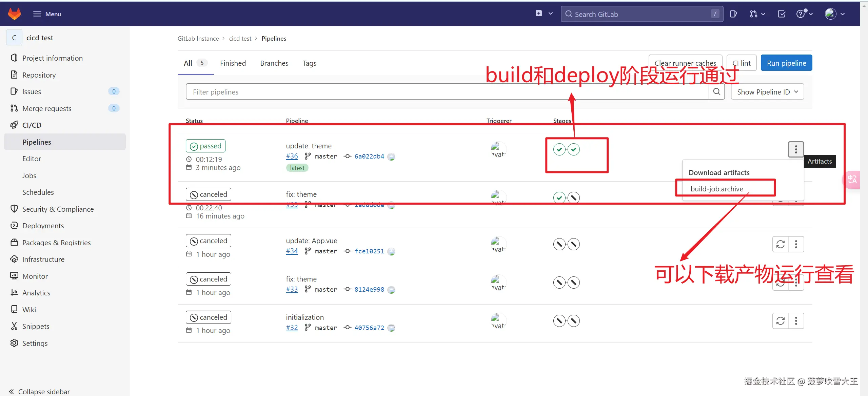Retry pipeline #34 with the refresh icon
Viewport: 868px width, 396px height.
[780, 244]
